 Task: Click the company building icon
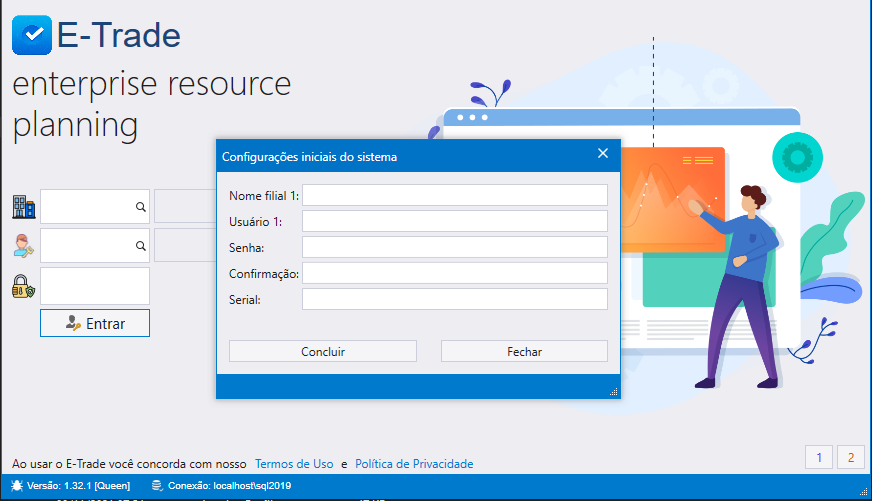point(24,207)
